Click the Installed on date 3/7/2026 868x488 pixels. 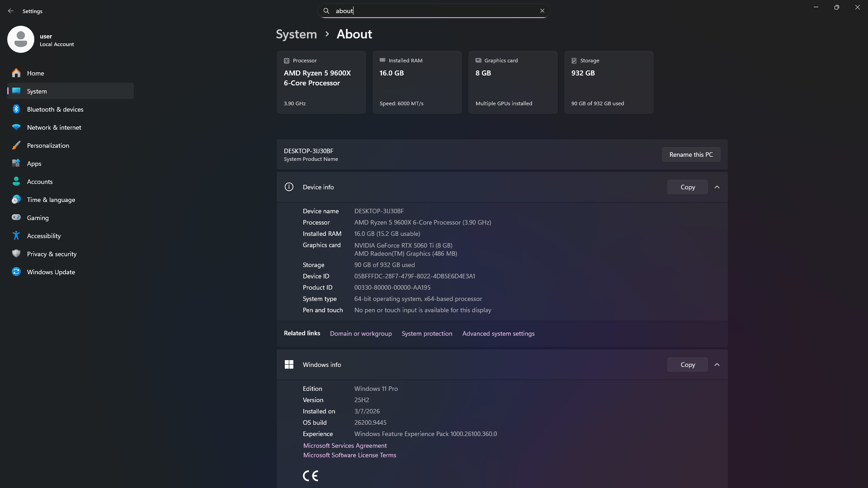click(x=367, y=411)
